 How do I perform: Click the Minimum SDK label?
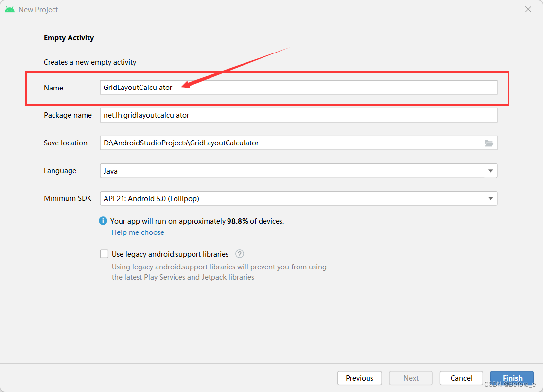coord(68,198)
